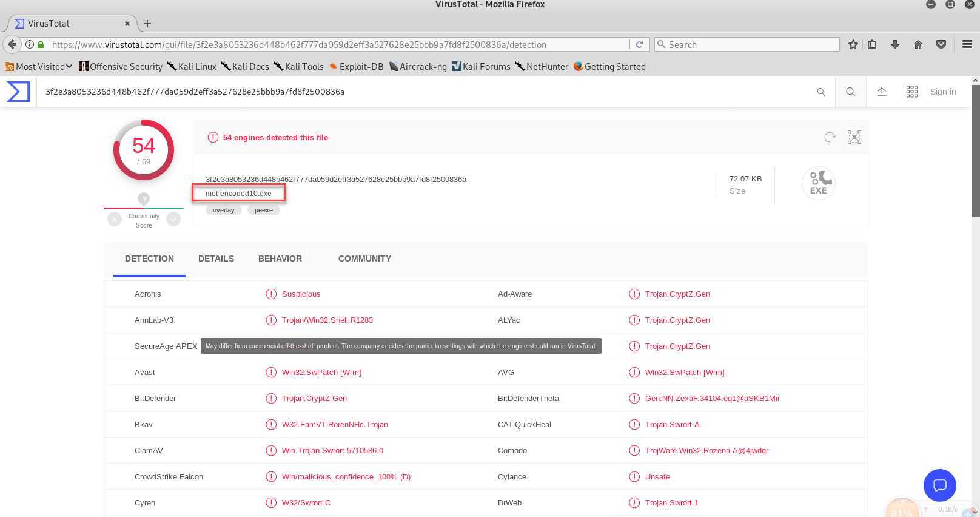The width and height of the screenshot is (980, 517).
Task: Open Offensive Security bookmark
Action: (x=121, y=66)
